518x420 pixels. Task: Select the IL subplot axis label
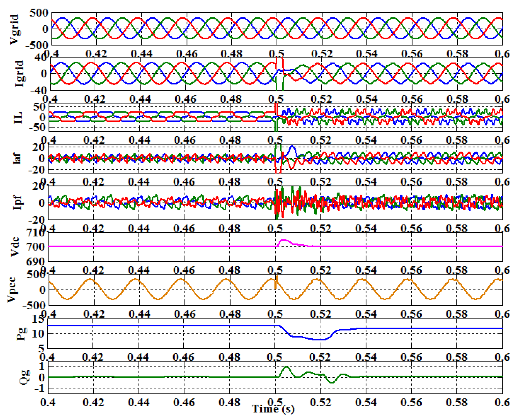coord(18,118)
